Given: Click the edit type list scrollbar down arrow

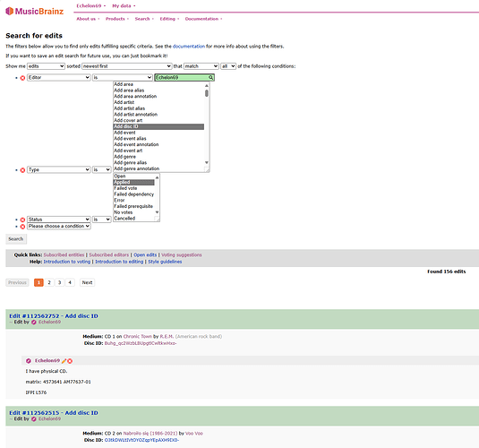Looking at the screenshot, I should pos(207,162).
